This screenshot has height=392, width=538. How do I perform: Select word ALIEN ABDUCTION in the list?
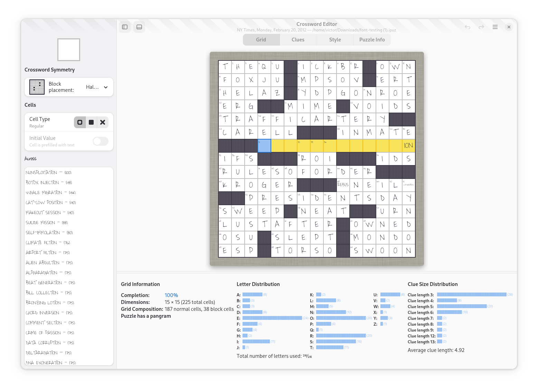(x=69, y=262)
